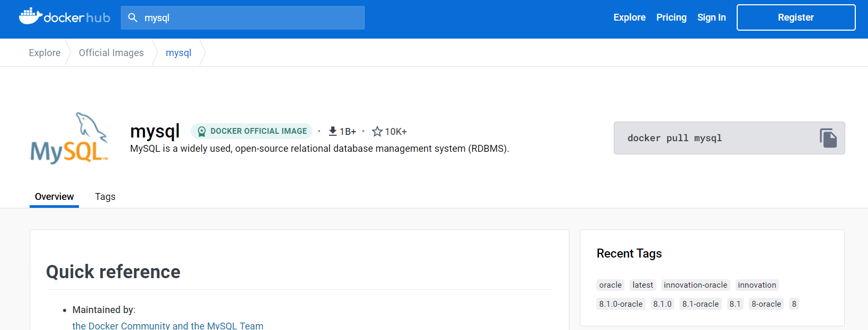Click the Maintained by label
868x330 pixels.
click(104, 310)
